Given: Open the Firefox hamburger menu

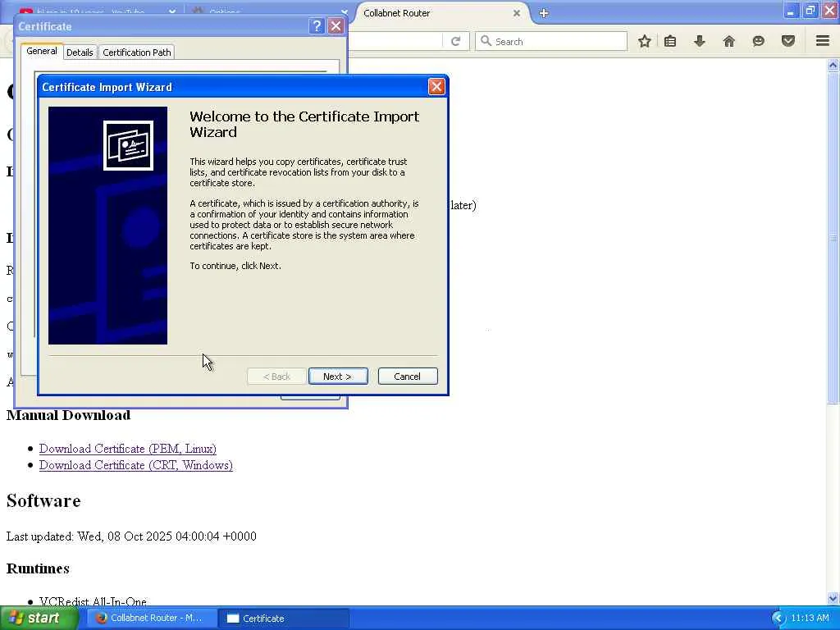Looking at the screenshot, I should 823,41.
